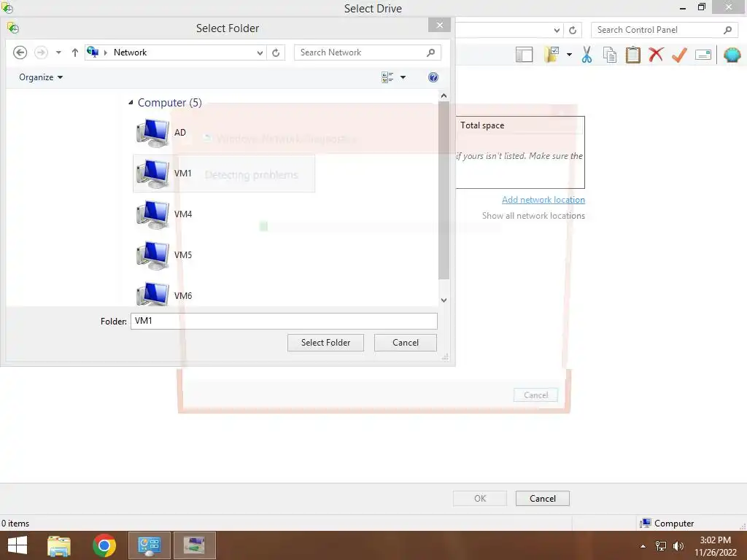Click the folder options checklist icon
This screenshot has width=747, height=560.
coord(552,55)
